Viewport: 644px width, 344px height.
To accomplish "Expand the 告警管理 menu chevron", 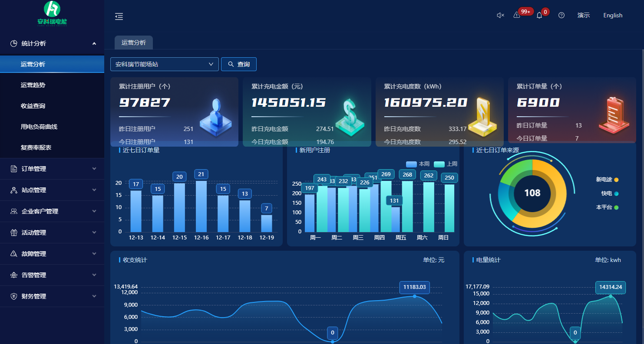I will click(94, 275).
